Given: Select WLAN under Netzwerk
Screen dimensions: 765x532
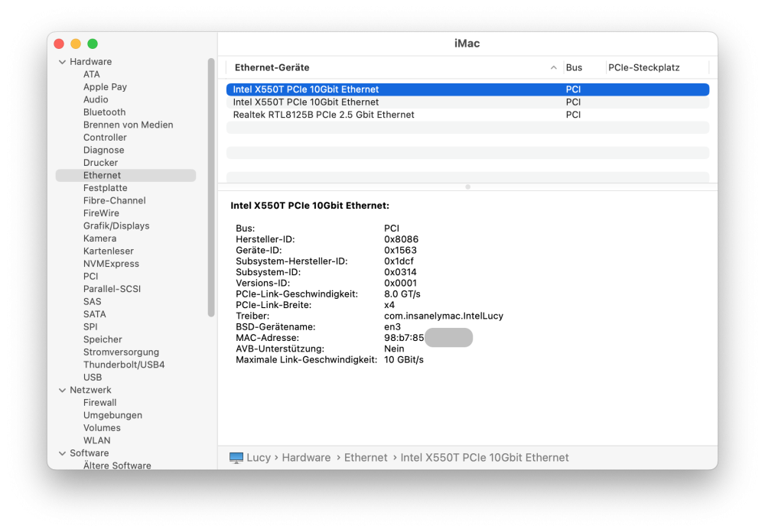Looking at the screenshot, I should (96, 440).
